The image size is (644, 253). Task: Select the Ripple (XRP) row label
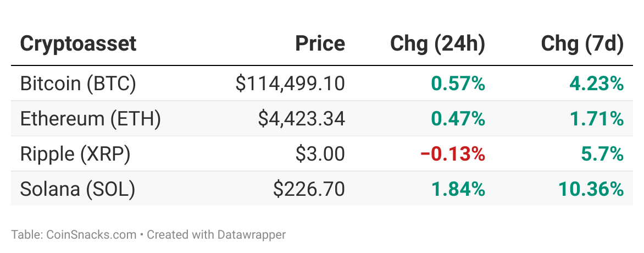[x=75, y=153]
